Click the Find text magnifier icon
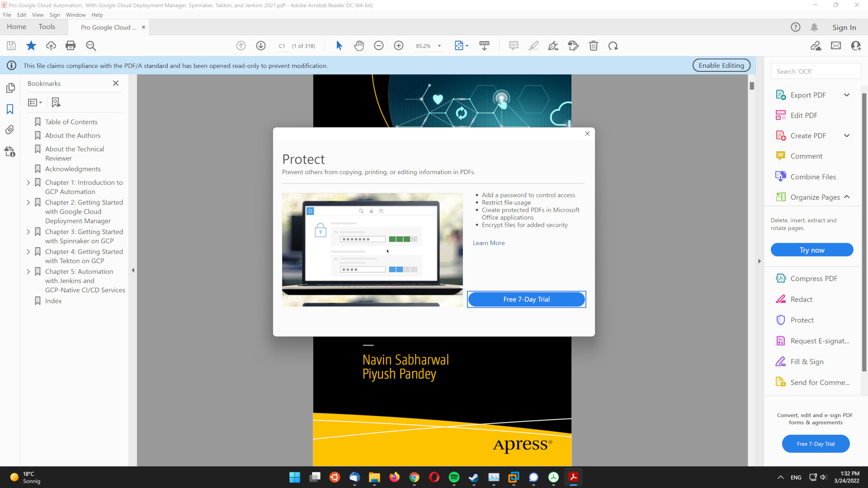The width and height of the screenshot is (868, 488). [91, 46]
